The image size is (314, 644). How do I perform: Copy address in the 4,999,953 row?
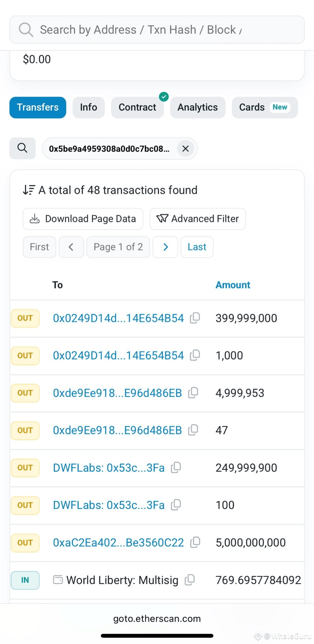point(193,393)
